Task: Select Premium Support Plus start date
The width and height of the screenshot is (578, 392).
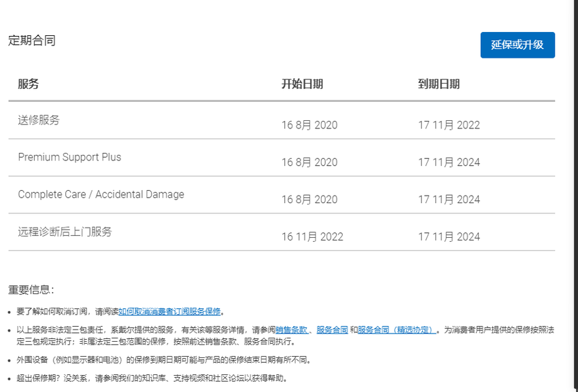Action: click(309, 162)
